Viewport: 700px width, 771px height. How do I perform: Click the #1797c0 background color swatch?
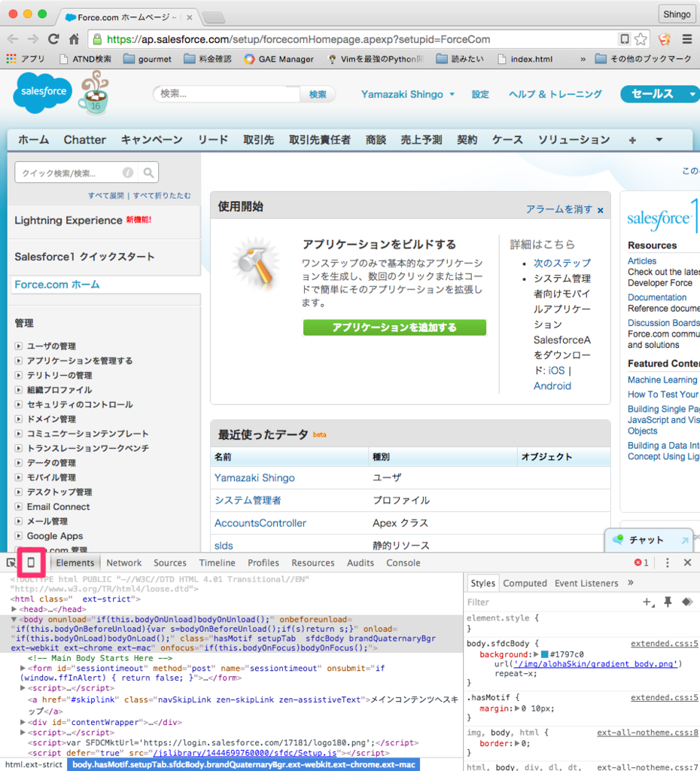click(544, 654)
